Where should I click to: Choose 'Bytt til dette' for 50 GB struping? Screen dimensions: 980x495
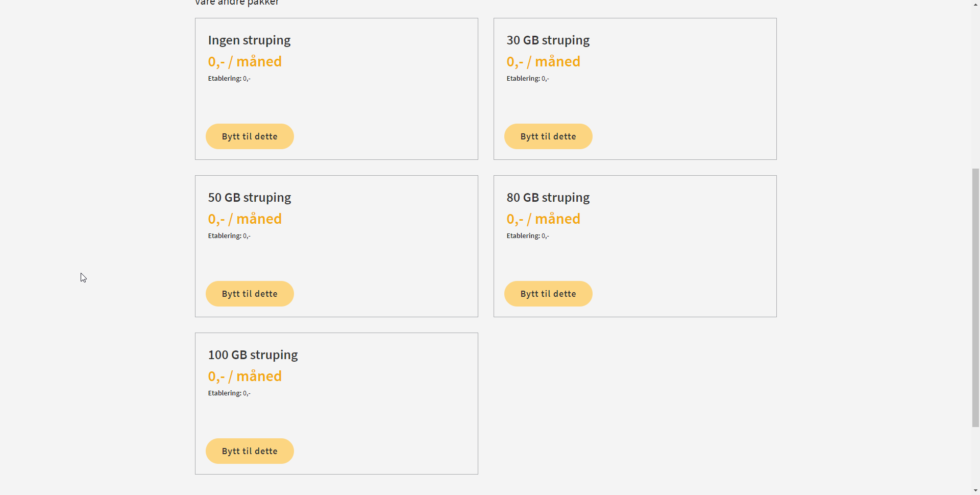coord(250,294)
